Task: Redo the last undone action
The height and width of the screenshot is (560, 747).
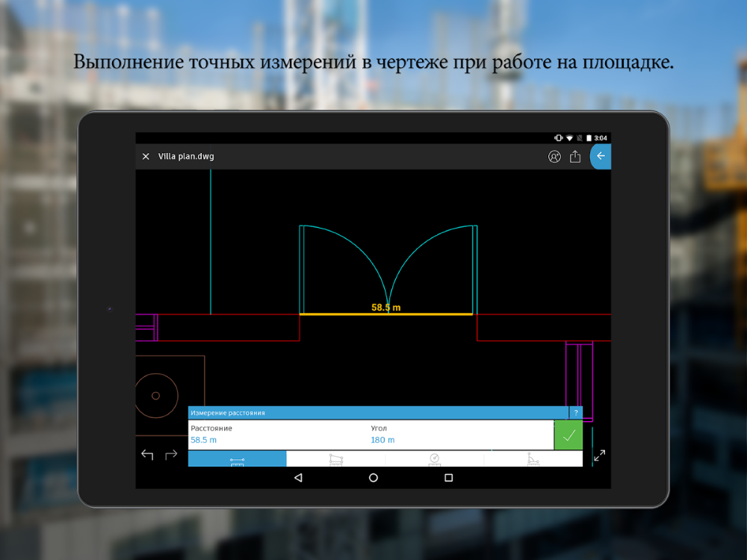Action: coord(171,454)
